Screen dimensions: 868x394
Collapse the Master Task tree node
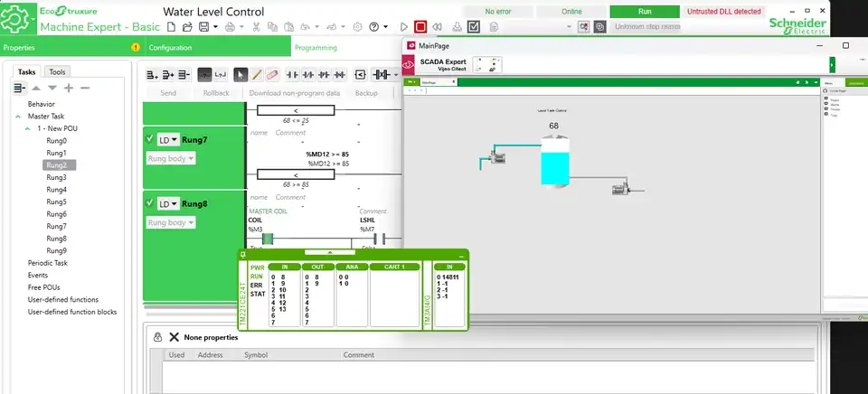(x=18, y=117)
